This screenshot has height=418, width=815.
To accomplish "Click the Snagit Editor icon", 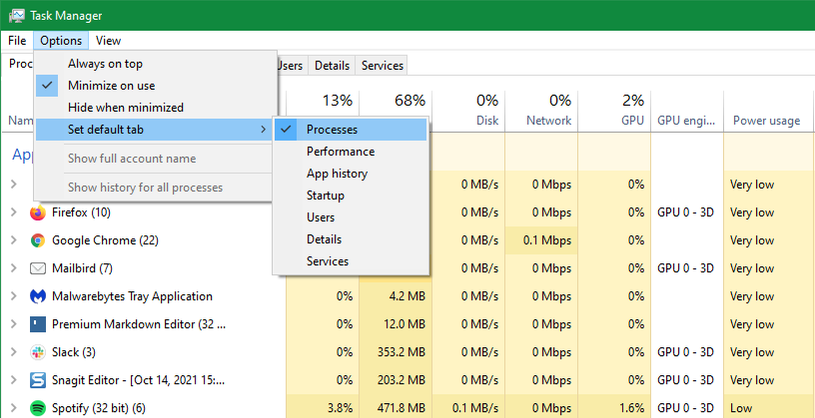I will click(38, 380).
